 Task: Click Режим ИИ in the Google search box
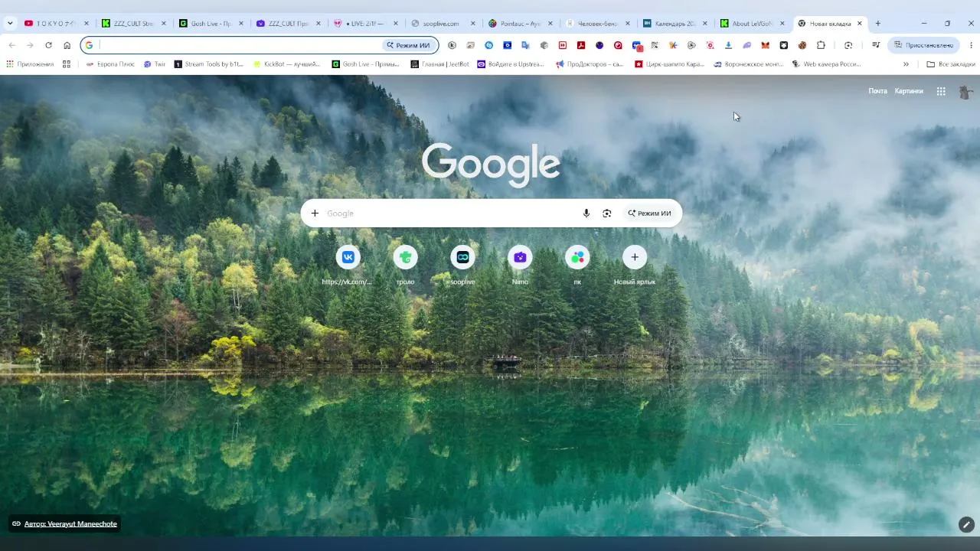pyautogui.click(x=649, y=214)
